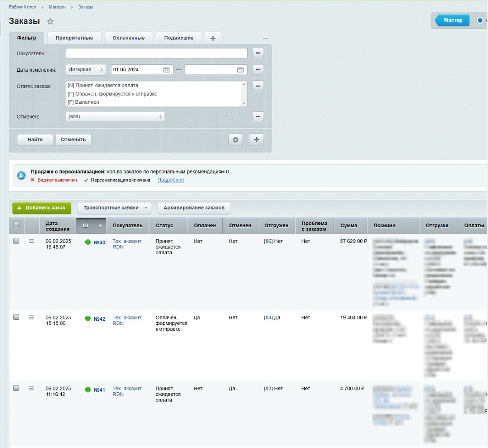Screen dimensions: 488x448
Task: Collapse the filter panel minus icon
Action: pyautogui.click(x=265, y=38)
